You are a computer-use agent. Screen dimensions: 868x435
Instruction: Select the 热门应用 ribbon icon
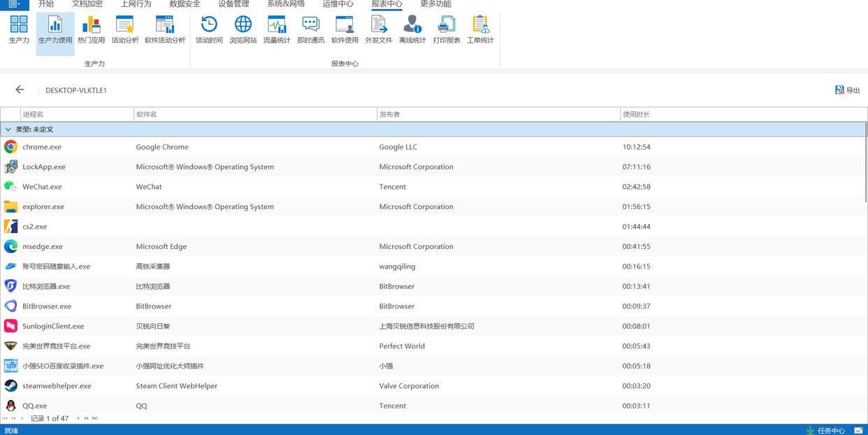[x=91, y=29]
